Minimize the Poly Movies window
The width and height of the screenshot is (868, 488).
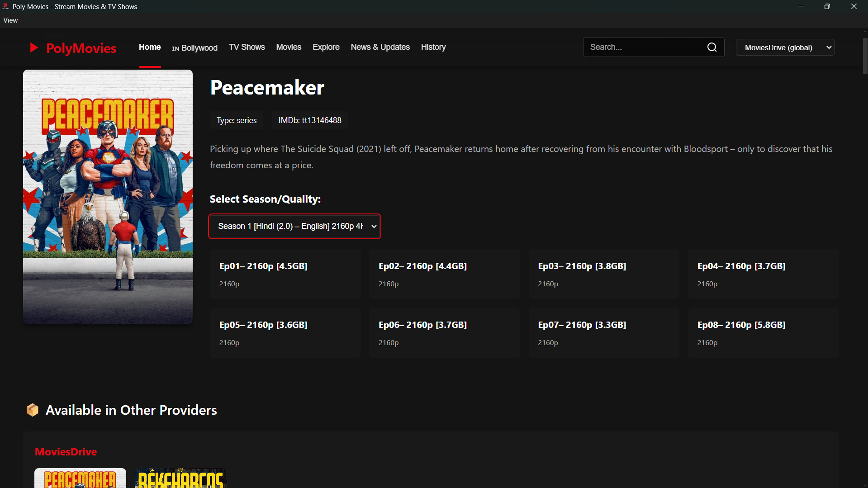801,7
